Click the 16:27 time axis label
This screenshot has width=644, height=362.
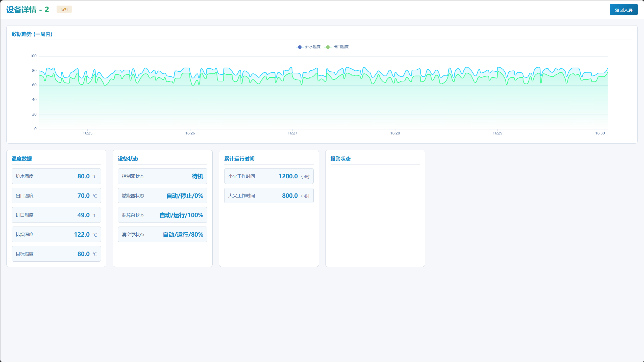coord(292,133)
